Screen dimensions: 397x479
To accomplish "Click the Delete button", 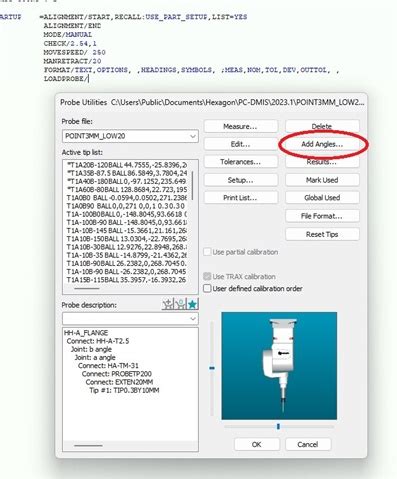I will (322, 126).
